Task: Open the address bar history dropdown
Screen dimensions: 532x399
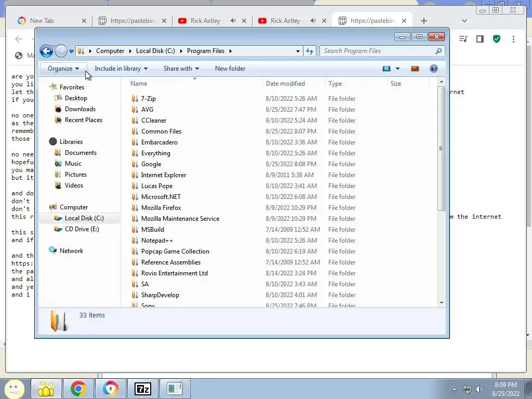Action: [x=298, y=51]
